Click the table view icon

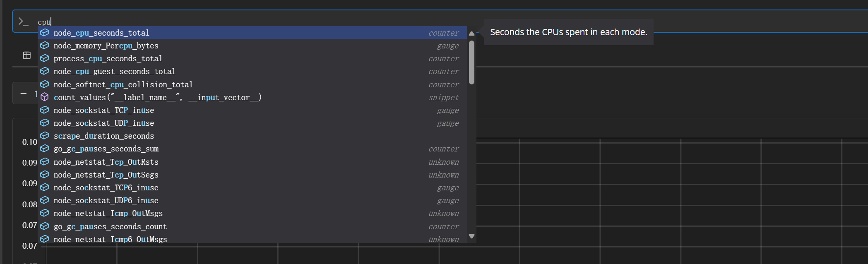27,55
